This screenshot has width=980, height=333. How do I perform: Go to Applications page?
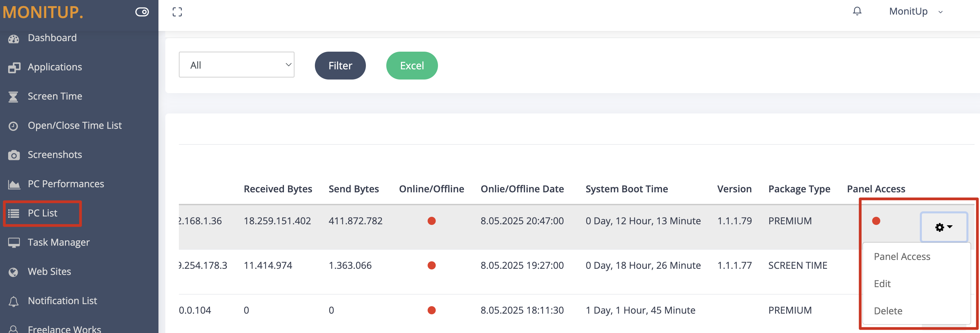point(55,67)
